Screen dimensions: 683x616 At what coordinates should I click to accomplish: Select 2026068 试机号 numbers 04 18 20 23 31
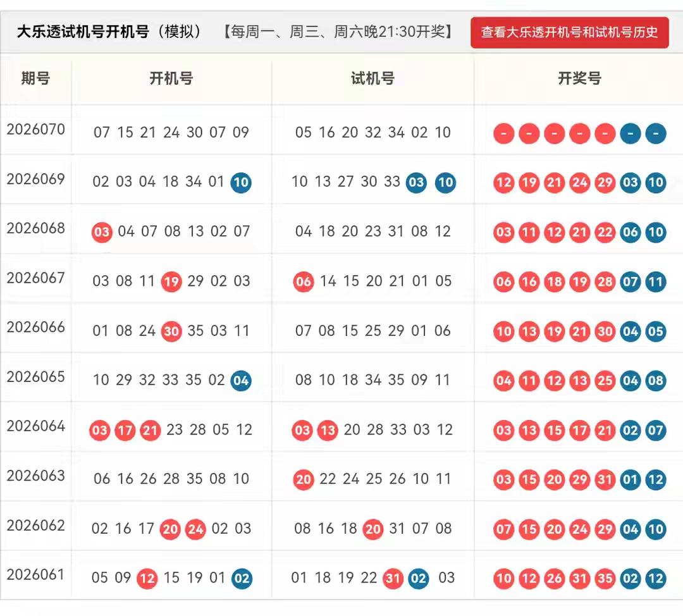pyautogui.click(x=349, y=231)
